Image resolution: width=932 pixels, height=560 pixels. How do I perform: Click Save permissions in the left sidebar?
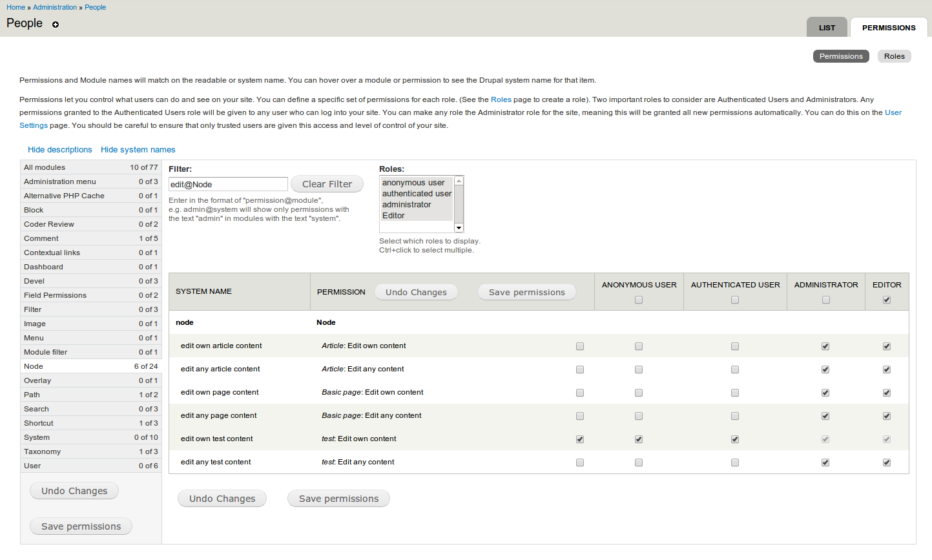tap(81, 526)
